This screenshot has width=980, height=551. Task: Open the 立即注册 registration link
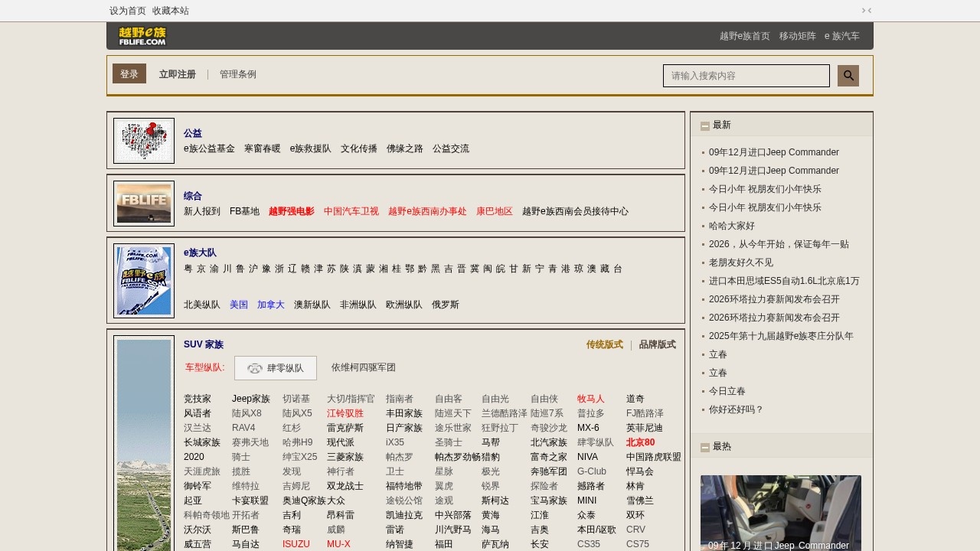177,75
